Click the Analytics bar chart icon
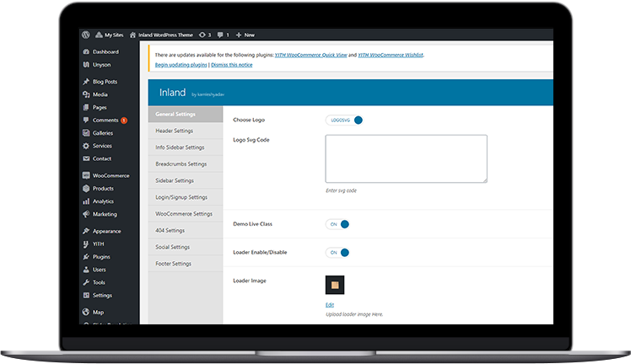This screenshot has height=364, width=631. pyautogui.click(x=86, y=201)
